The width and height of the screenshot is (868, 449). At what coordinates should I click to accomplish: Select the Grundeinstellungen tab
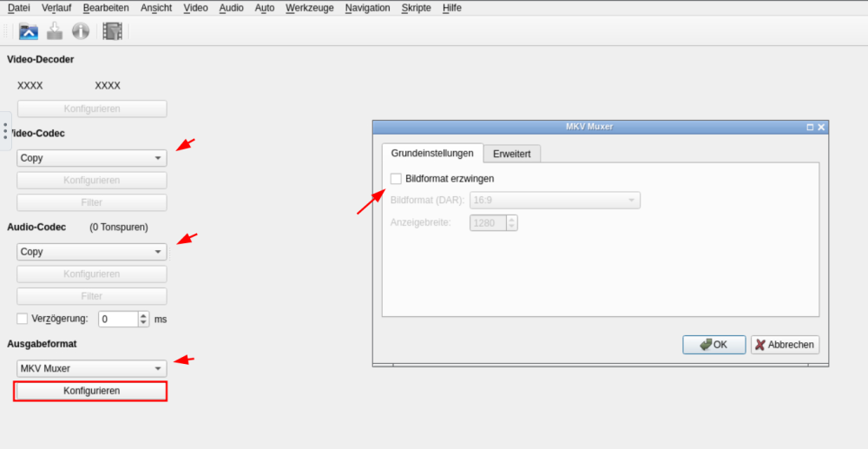432,153
